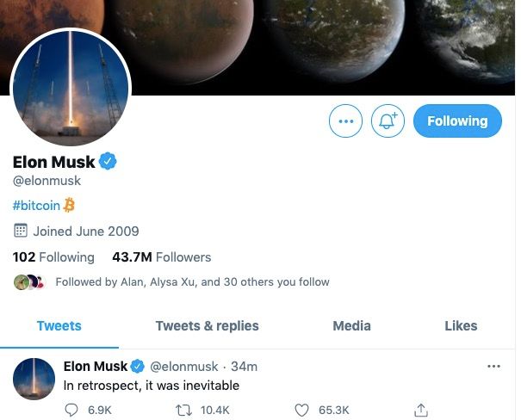
Task: Switch to the Tweets & replies tab
Action: [x=207, y=325]
